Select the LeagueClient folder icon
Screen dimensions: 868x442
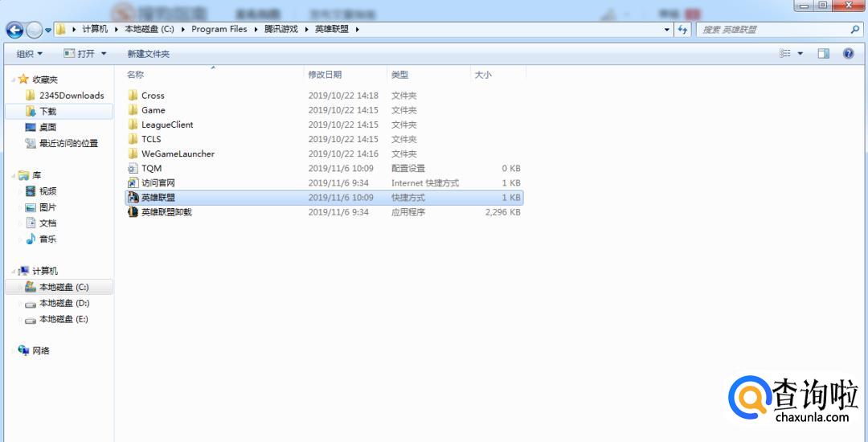click(x=133, y=125)
